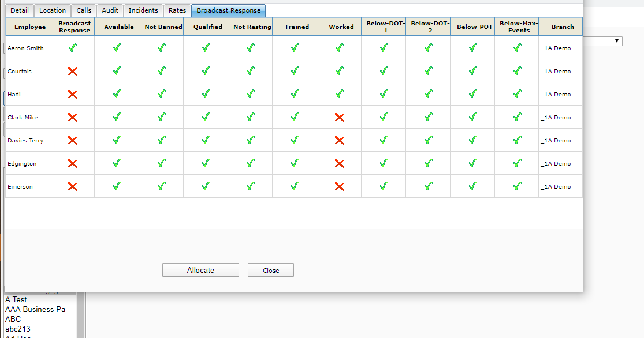Viewport: 644px width, 338px height.
Task: Click Clark Mike's red Worked X icon
Action: (x=340, y=117)
